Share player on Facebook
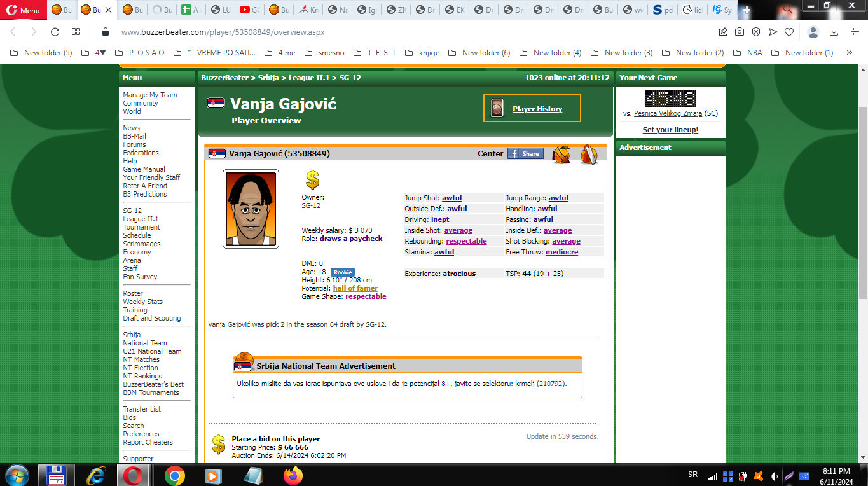The image size is (868, 486). tap(525, 153)
